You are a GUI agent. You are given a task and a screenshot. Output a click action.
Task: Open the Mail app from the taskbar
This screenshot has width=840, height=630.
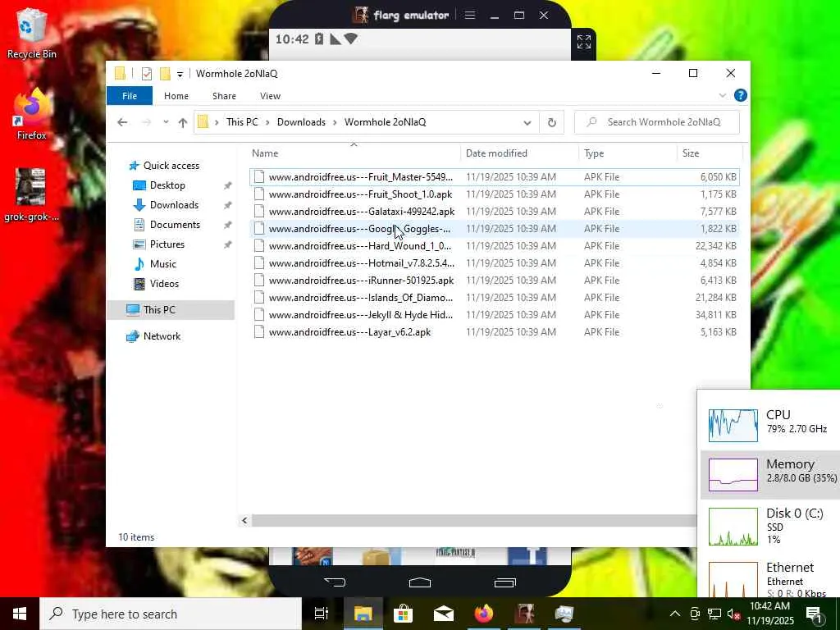(x=444, y=614)
